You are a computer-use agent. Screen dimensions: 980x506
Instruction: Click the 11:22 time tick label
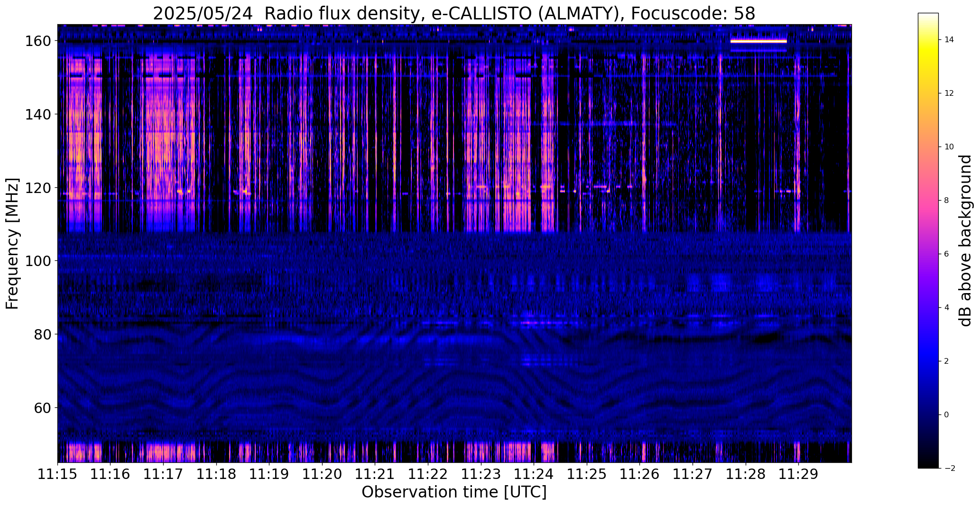pos(428,474)
